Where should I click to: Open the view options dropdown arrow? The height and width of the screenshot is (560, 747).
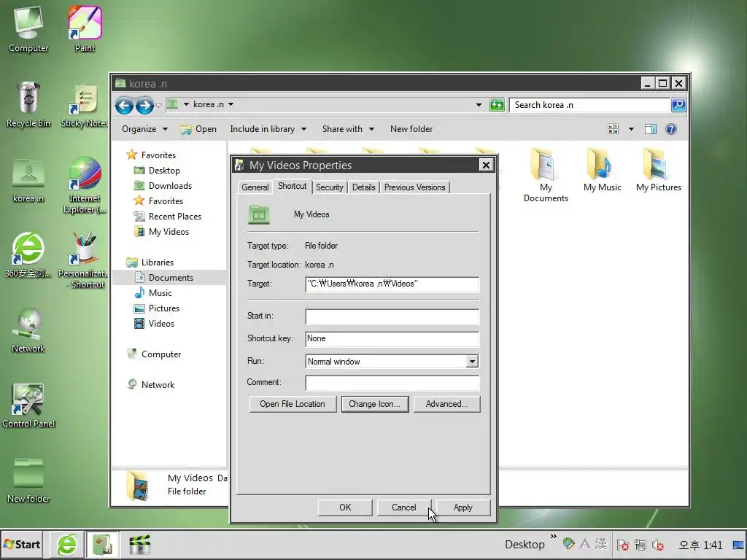[631, 129]
